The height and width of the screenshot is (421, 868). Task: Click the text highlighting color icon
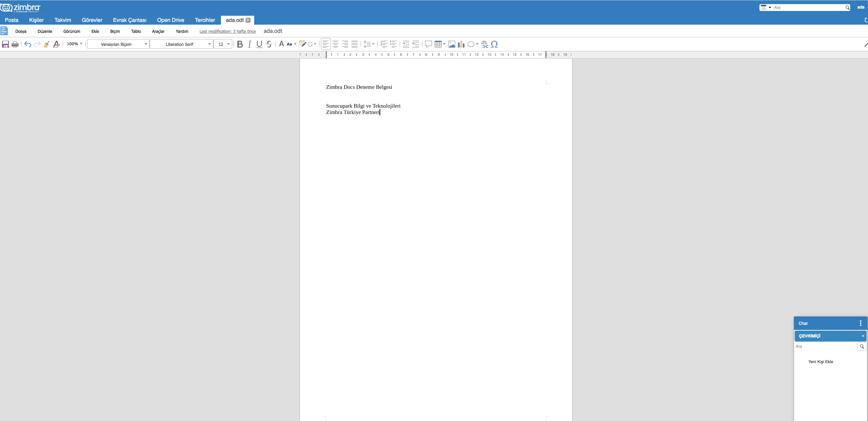(x=303, y=44)
